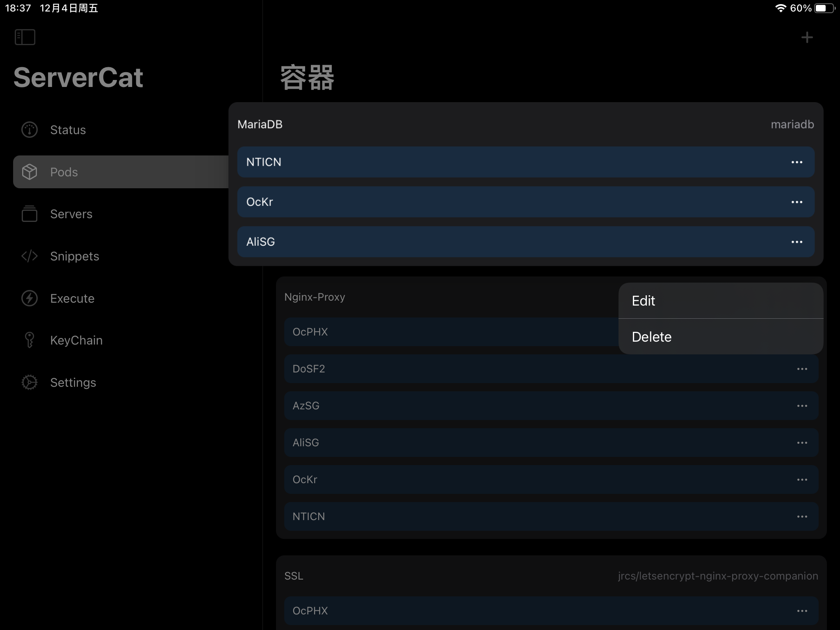Open Settings gear icon

point(30,382)
